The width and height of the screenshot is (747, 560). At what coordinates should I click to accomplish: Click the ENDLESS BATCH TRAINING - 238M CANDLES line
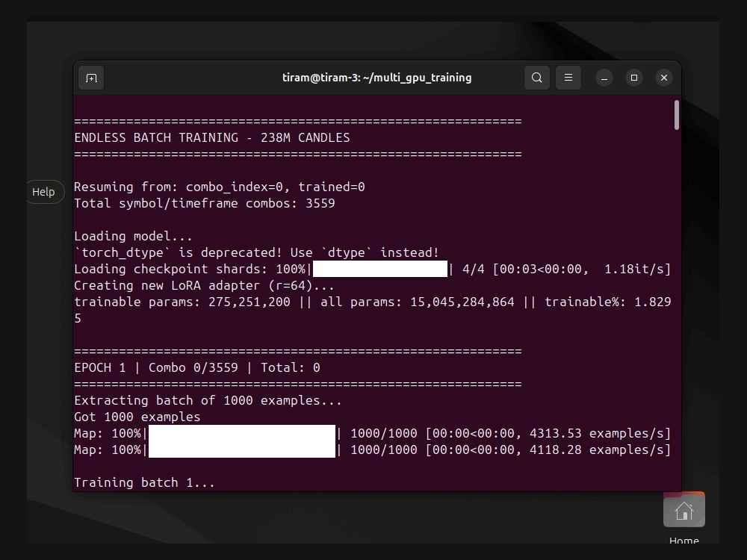click(212, 137)
